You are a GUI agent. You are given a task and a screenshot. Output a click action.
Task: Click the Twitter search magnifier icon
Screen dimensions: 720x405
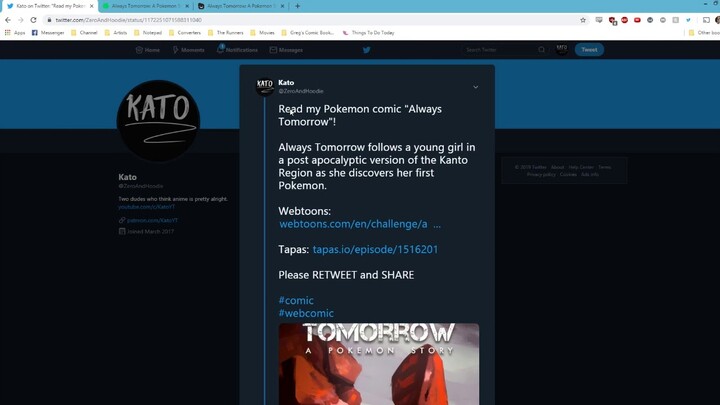(x=541, y=50)
